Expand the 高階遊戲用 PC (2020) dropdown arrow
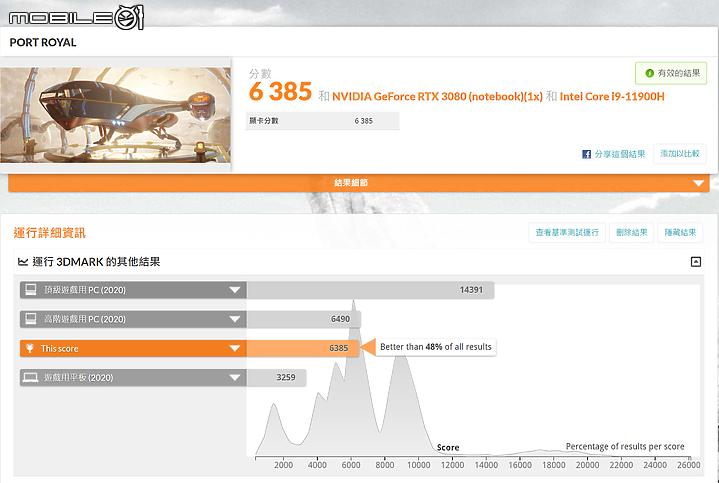 pos(235,319)
